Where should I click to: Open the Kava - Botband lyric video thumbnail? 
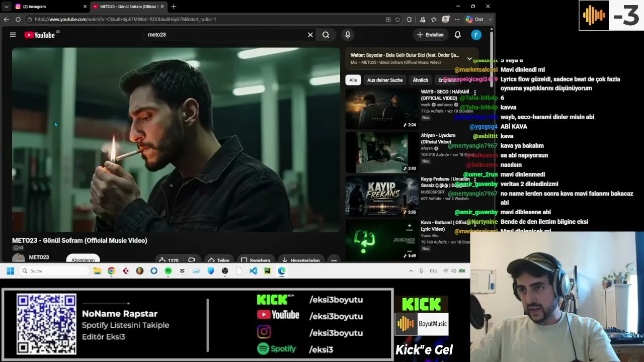click(381, 240)
